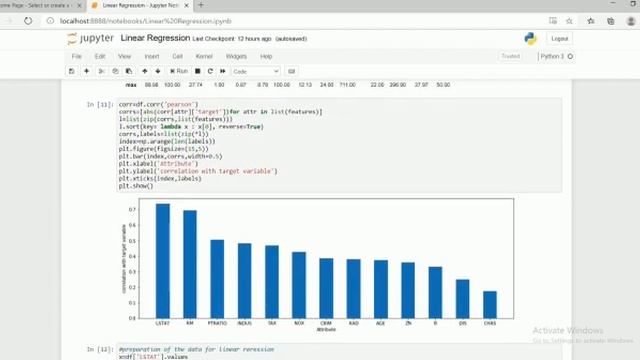Click the Trusted notebook indicator
This screenshot has height=360, width=640.
point(510,56)
